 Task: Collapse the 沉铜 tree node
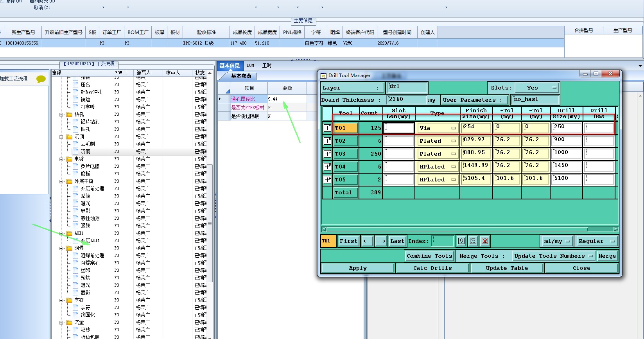(x=62, y=137)
